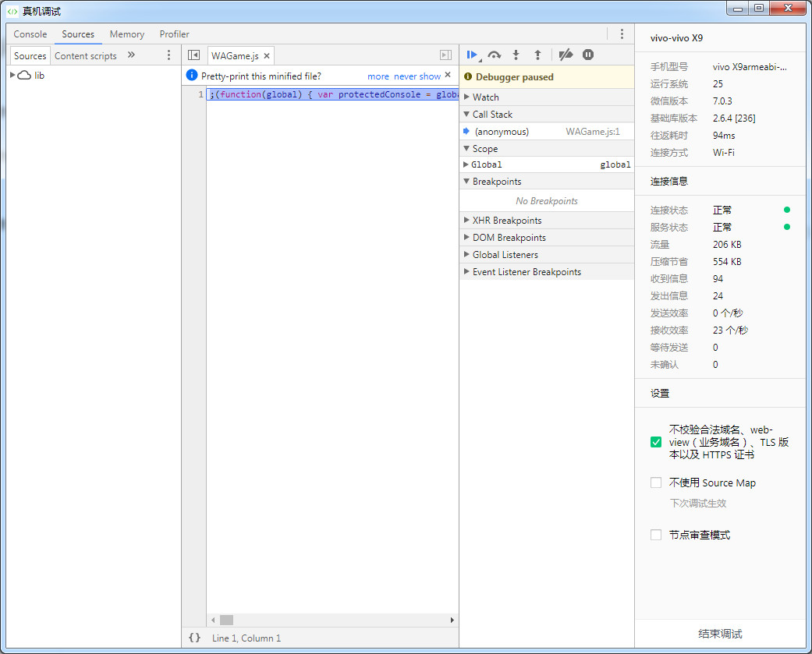This screenshot has width=812, height=654.
Task: Uncheck domain and TLS validation checkbox
Action: coord(656,442)
